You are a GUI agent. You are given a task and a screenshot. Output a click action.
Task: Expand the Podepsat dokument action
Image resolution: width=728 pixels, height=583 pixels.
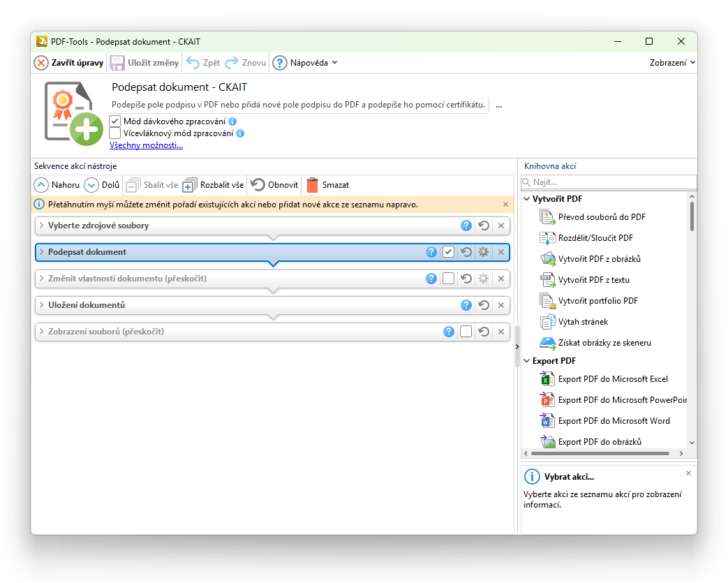[x=42, y=252]
